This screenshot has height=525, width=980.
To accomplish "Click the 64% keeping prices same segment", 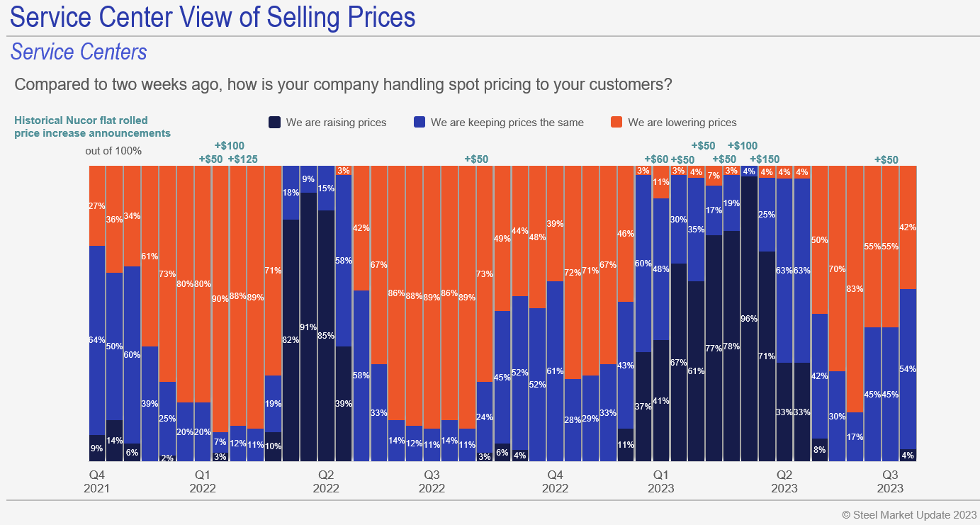I will (x=97, y=340).
